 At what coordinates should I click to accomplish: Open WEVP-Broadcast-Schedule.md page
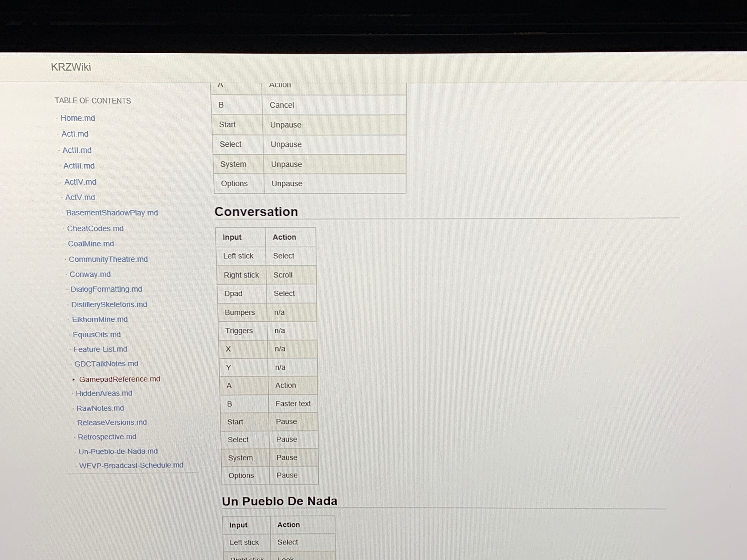[x=131, y=466]
